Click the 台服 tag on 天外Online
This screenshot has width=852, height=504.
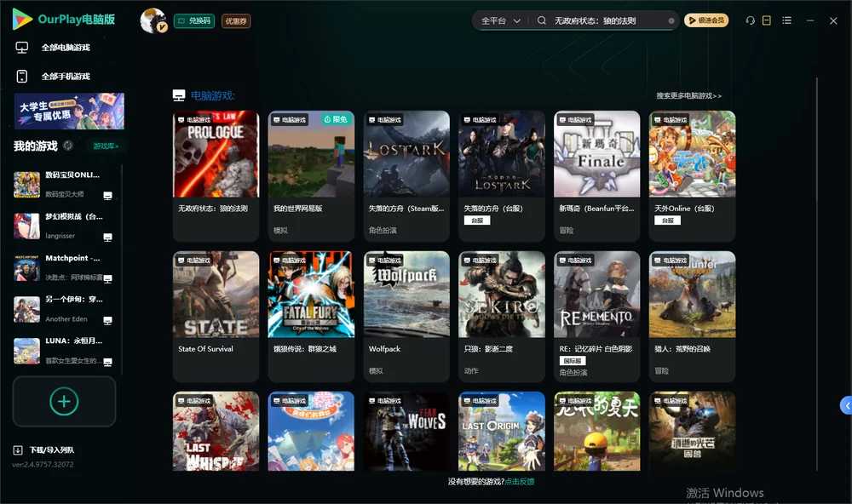[668, 220]
